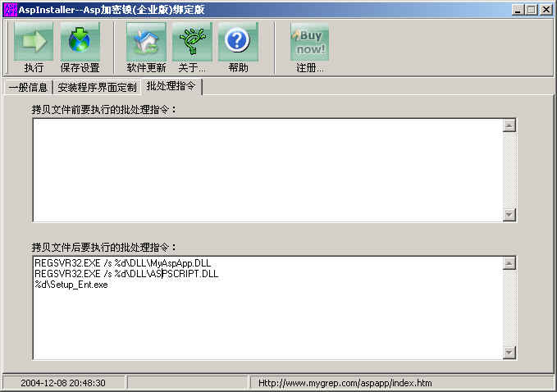Open 软件更新 software update icon
557x392 pixels.
point(146,42)
